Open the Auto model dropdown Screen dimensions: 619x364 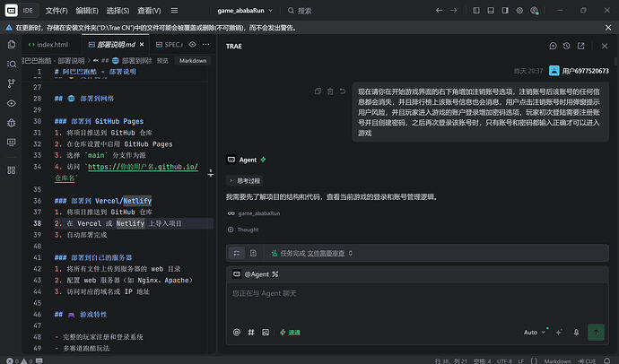click(x=534, y=333)
